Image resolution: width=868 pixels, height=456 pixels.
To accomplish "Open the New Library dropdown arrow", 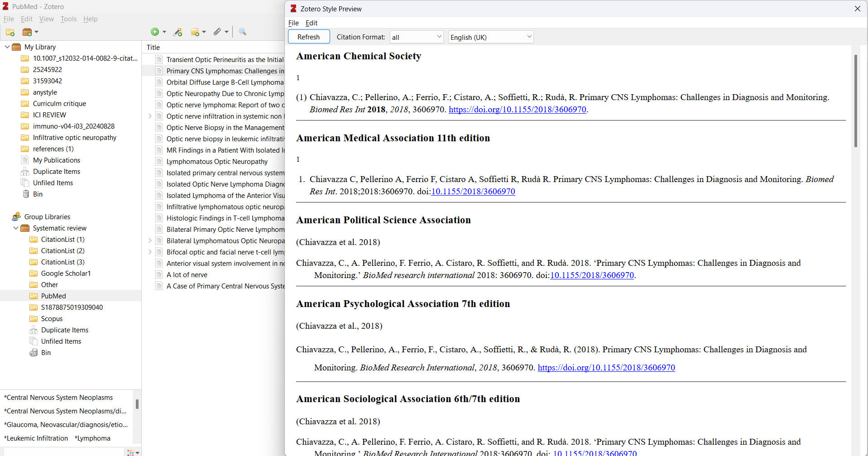I will pyautogui.click(x=37, y=32).
